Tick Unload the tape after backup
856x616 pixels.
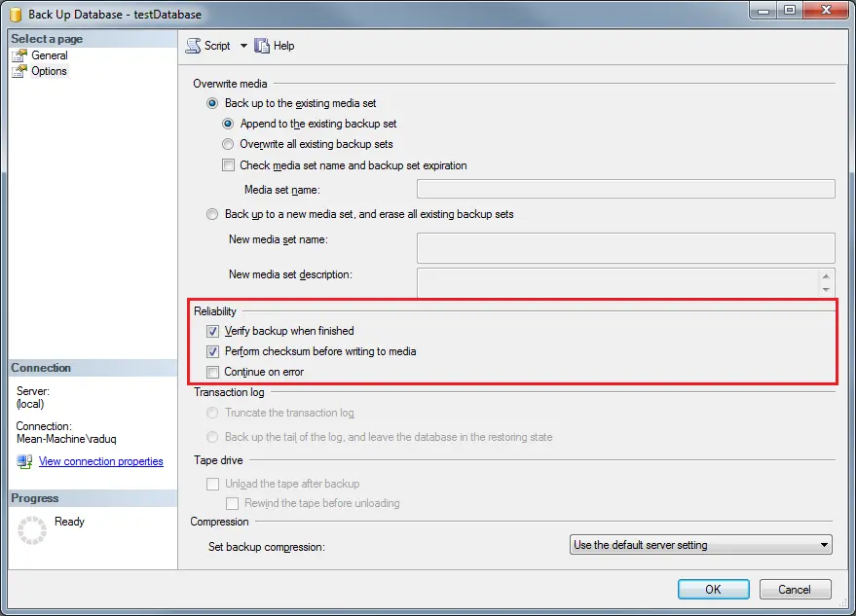[213, 484]
